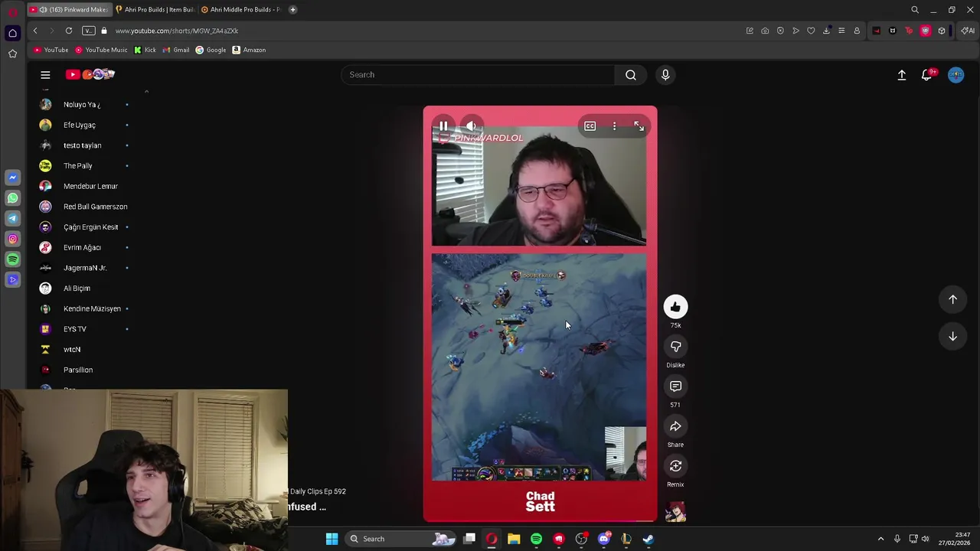Open Kick bookmark

click(145, 50)
